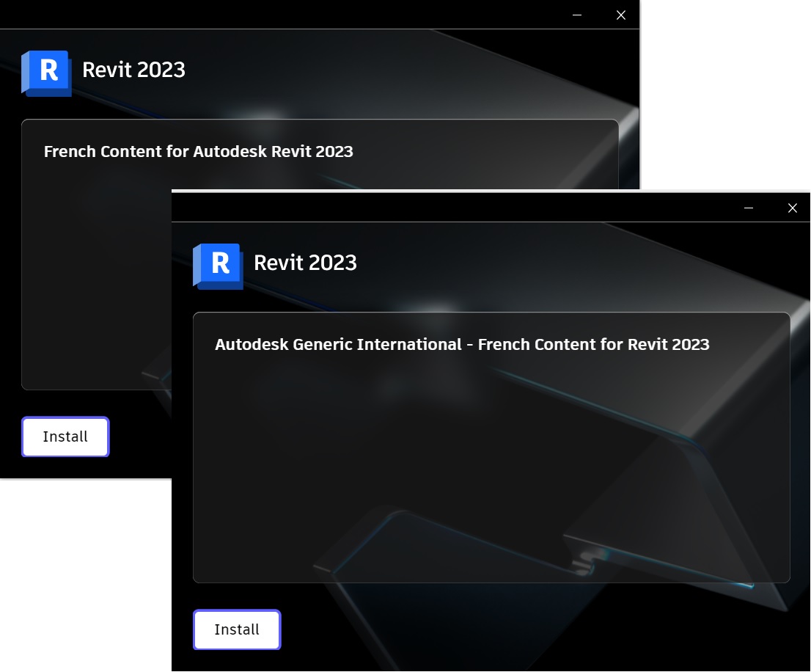This screenshot has height=672, width=811.
Task: Click the Revit 2023 title text in rear window
Action: (x=133, y=70)
